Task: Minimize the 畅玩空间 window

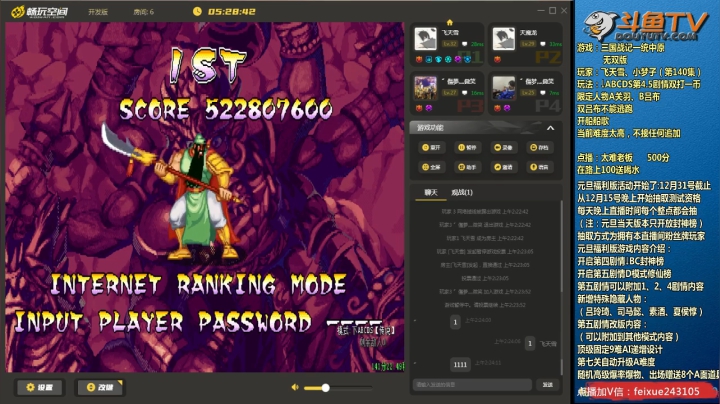Action: (541, 11)
